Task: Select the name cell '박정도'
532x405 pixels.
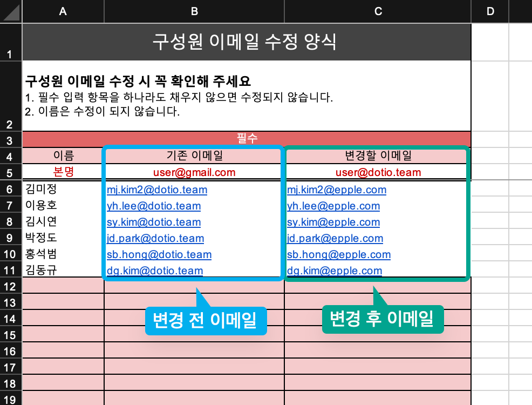Action: tap(64, 238)
